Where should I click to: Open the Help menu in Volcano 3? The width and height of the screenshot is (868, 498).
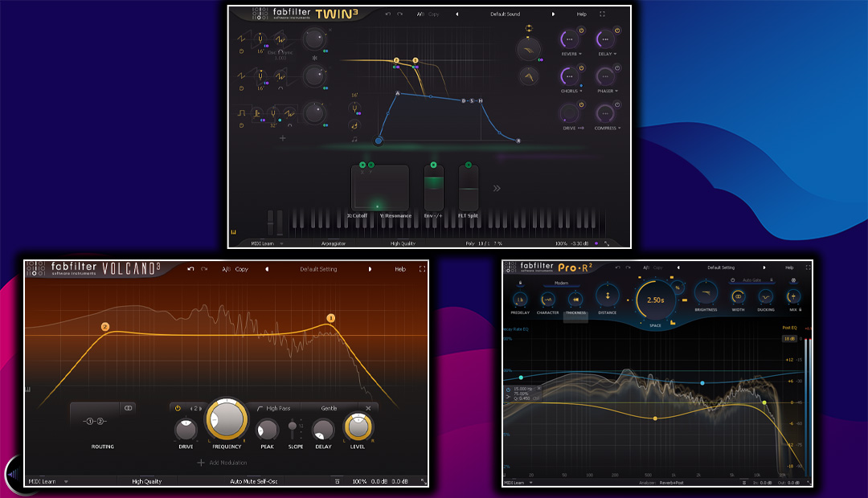click(x=400, y=269)
